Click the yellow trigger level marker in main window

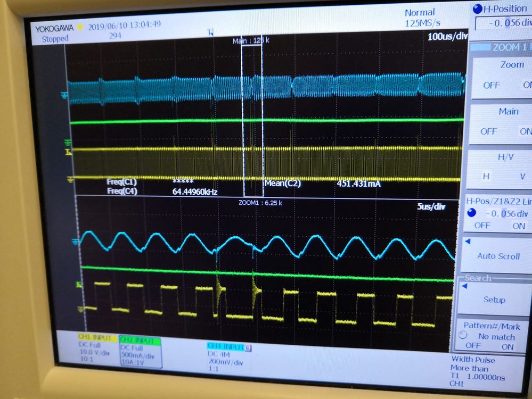click(68, 152)
